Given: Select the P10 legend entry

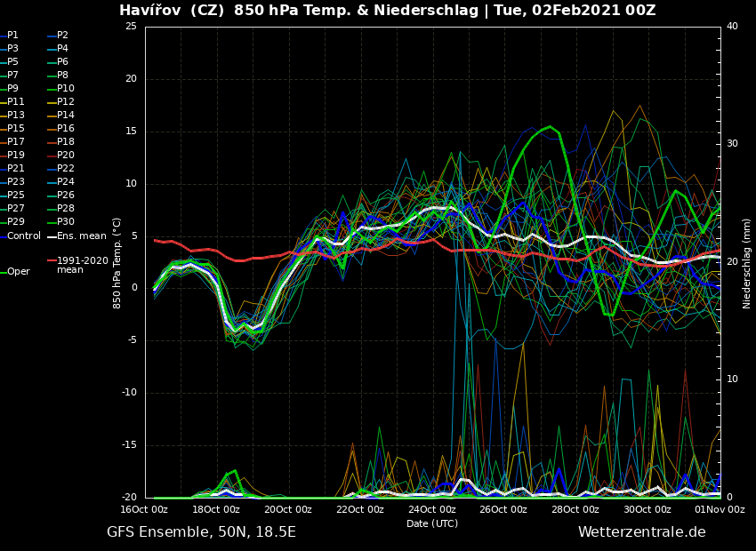Looking at the screenshot, I should coord(66,89).
